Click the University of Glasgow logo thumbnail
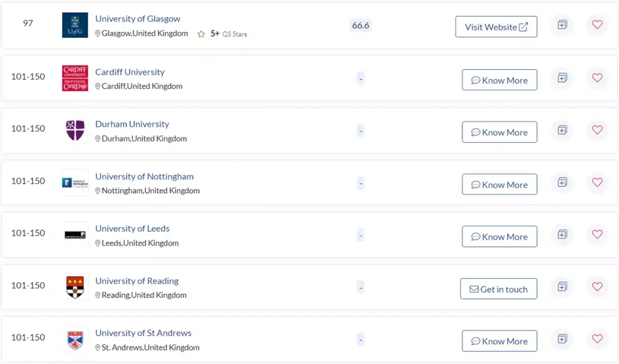 point(75,25)
